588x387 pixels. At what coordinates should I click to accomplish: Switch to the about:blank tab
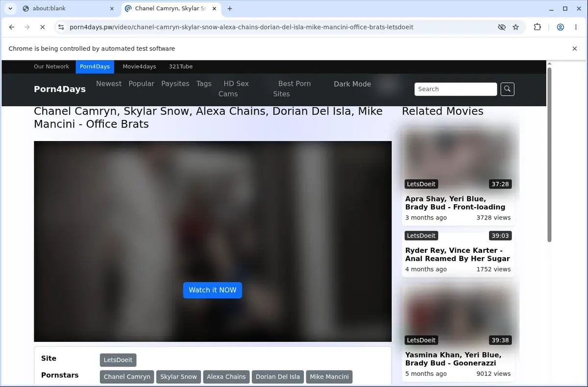(x=69, y=8)
